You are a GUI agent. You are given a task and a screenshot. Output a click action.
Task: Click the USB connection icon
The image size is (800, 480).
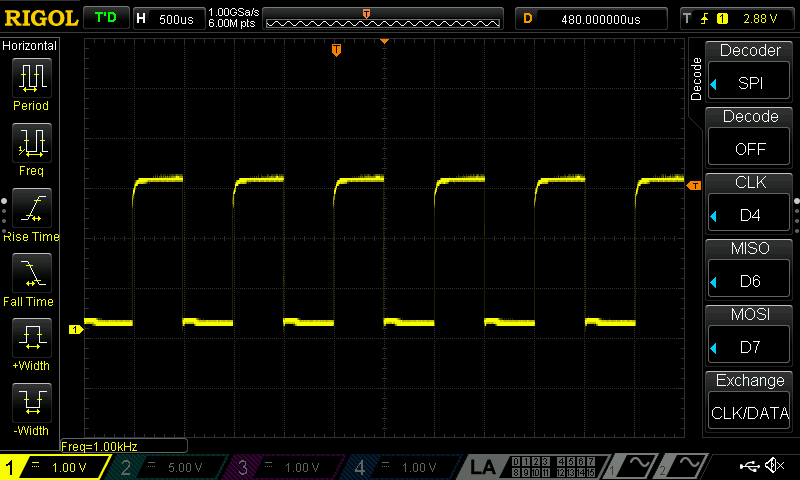point(750,466)
